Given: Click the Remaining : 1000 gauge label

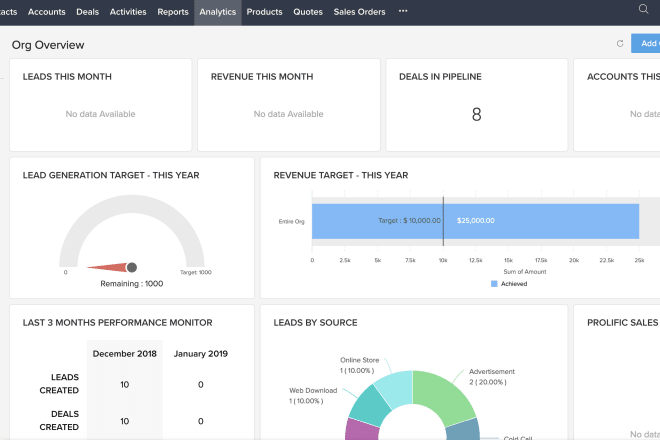Looking at the screenshot, I should click(132, 284).
